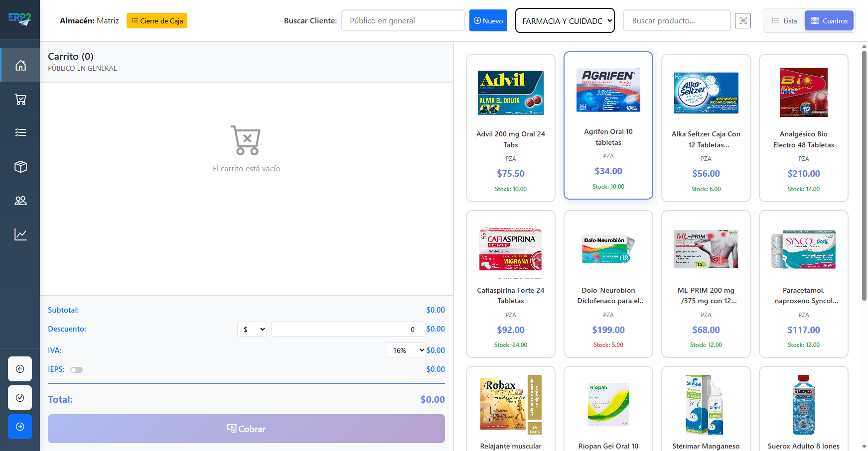Click the blue arrow-right circle button at bottom left
This screenshot has height=451, width=868.
[20, 427]
